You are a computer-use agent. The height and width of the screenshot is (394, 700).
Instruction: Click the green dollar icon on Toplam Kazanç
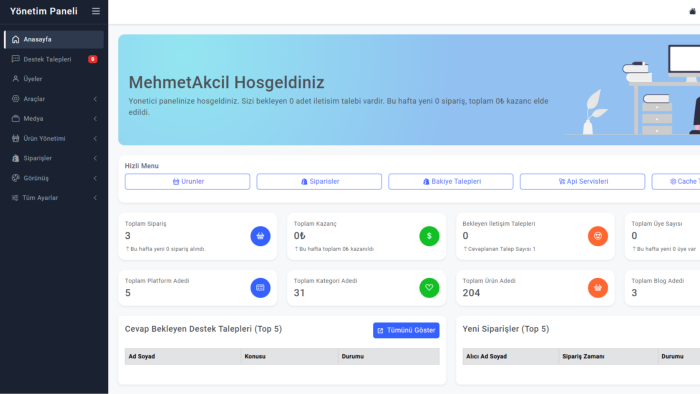(x=429, y=236)
